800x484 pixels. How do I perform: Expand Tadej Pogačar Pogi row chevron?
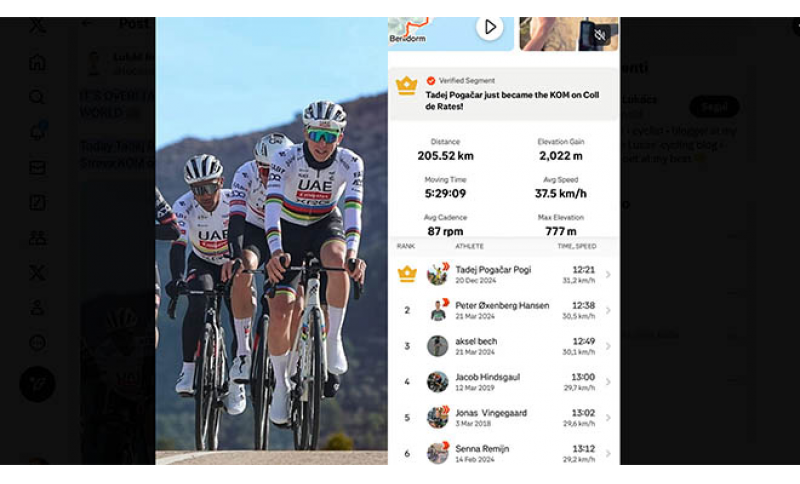coord(608,274)
